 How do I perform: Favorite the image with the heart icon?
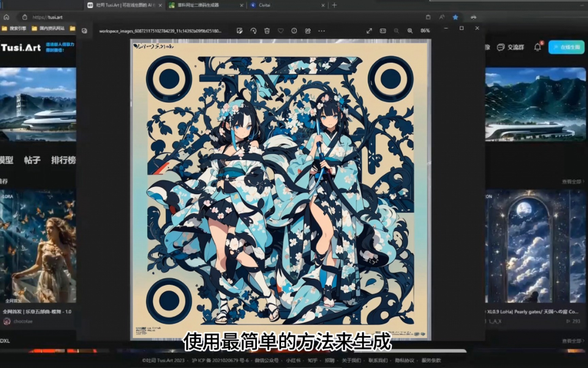280,31
